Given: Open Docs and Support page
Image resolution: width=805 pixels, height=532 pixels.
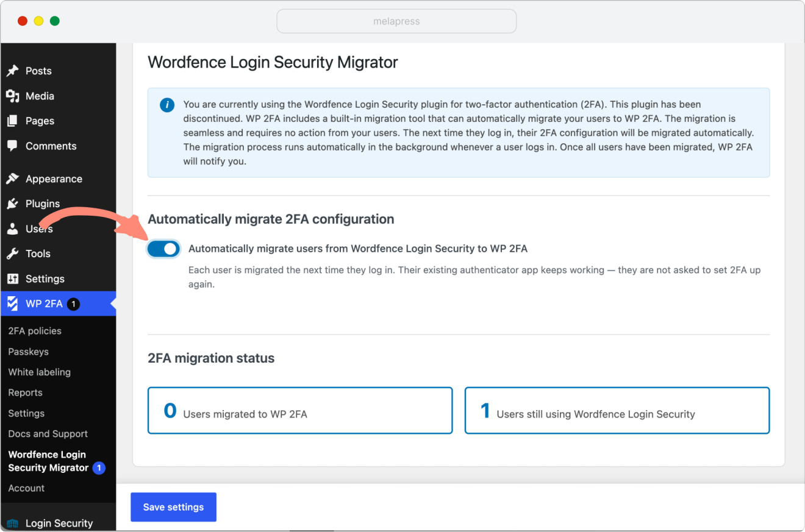Looking at the screenshot, I should (48, 434).
